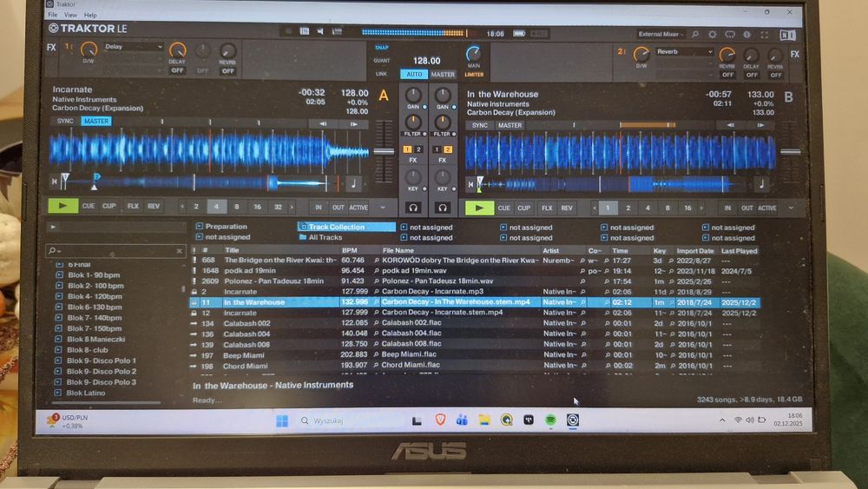Click Deck B tempo note icon
The image size is (868, 489).
(762, 184)
